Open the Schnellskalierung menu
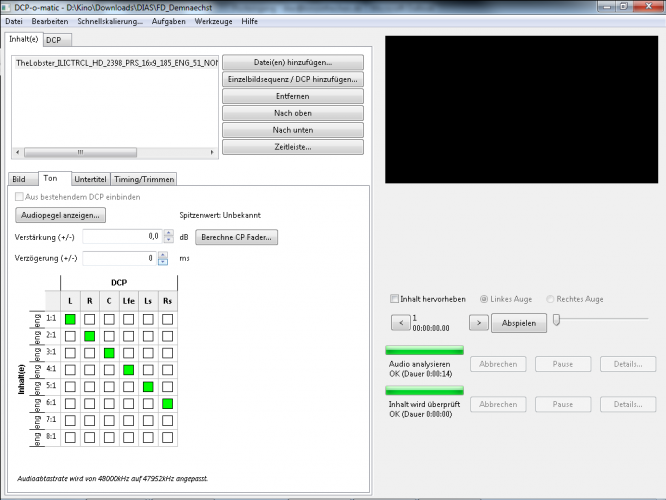This screenshot has height=500, width=666. (105, 21)
